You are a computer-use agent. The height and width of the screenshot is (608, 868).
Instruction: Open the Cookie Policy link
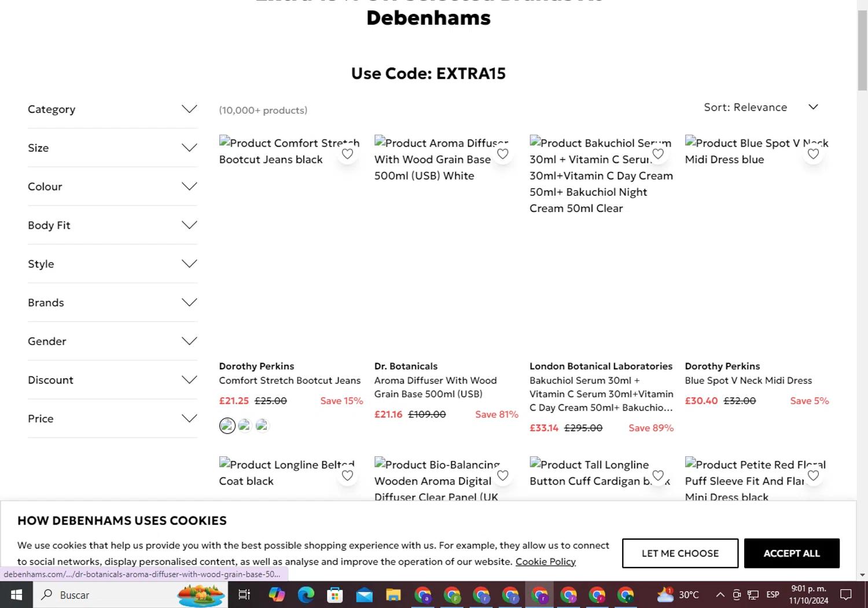point(546,562)
